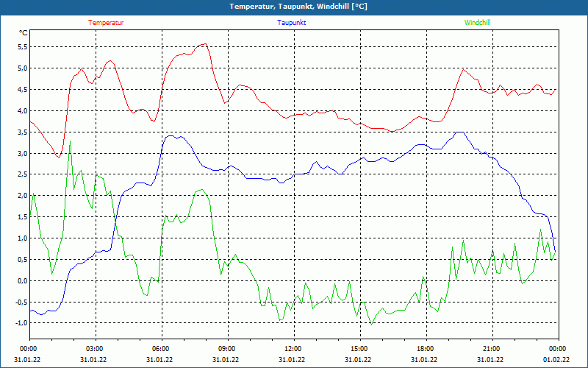Viewport: 588px width, 368px height.
Task: Click the °C unit label on the y-axis
Action: [24, 33]
